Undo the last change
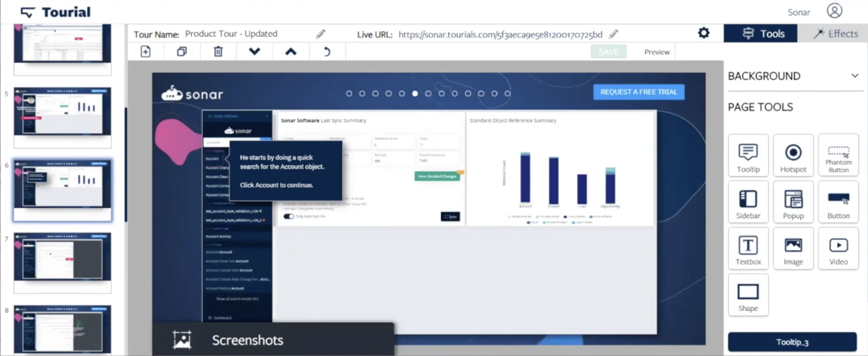 pos(327,51)
